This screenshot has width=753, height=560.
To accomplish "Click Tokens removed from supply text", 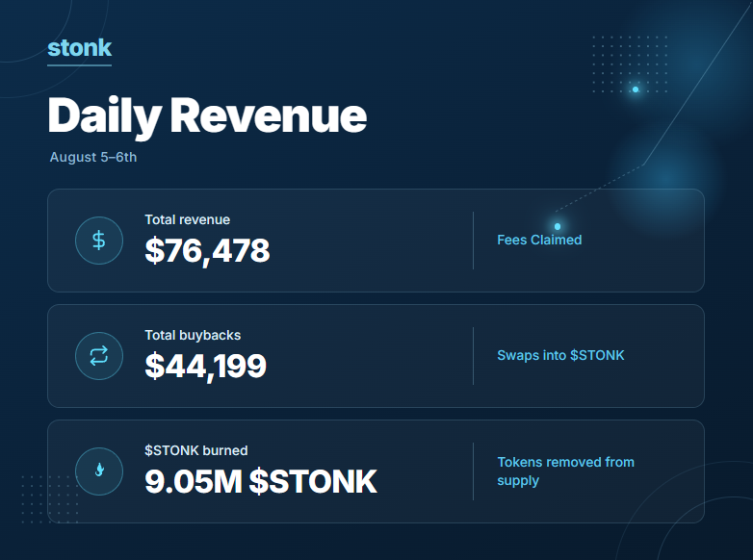I will click(x=565, y=471).
